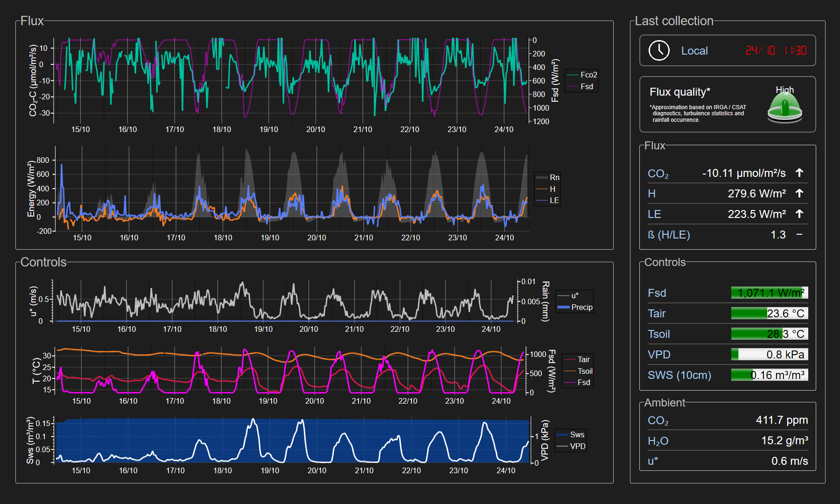
Task: Click the 19/10 tick on the CO₂ flux chart
Action: click(269, 129)
